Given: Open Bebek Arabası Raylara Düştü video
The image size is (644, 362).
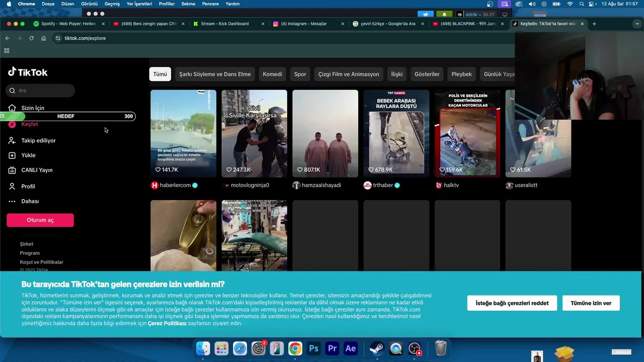Looking at the screenshot, I should tap(396, 134).
